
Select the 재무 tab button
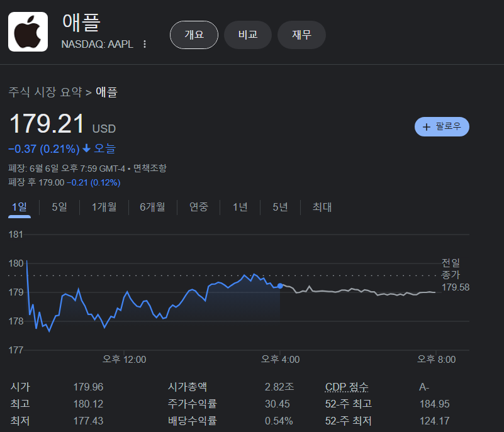click(301, 35)
